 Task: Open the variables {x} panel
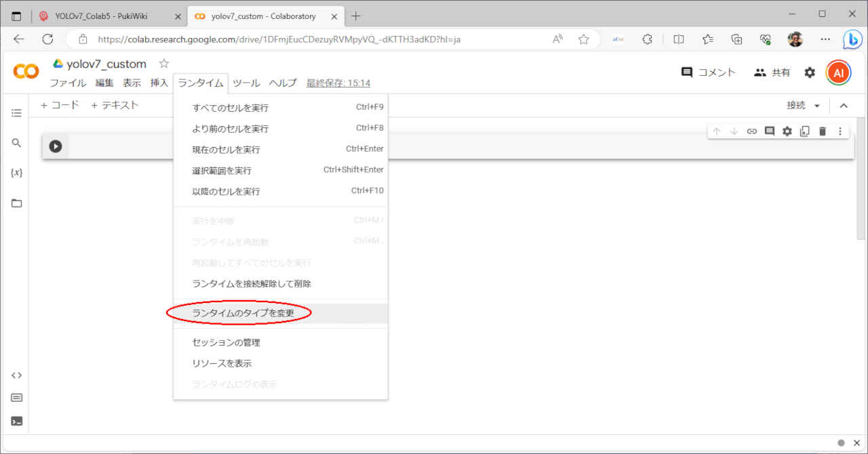pyautogui.click(x=17, y=173)
